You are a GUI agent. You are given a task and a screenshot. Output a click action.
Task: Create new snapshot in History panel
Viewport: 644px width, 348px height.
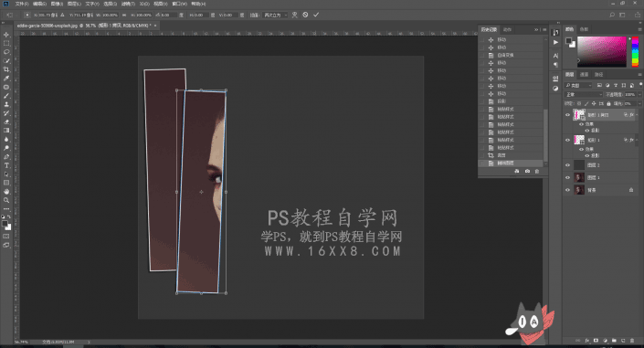coord(527,171)
